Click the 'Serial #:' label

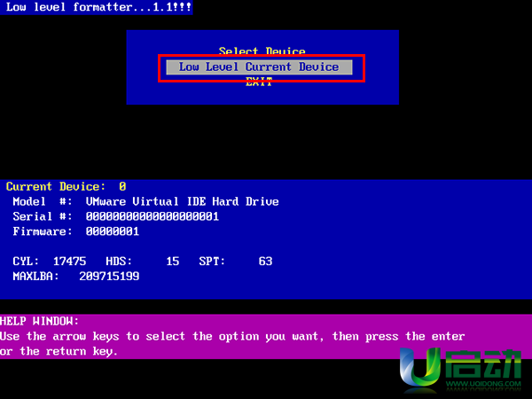click(x=42, y=216)
